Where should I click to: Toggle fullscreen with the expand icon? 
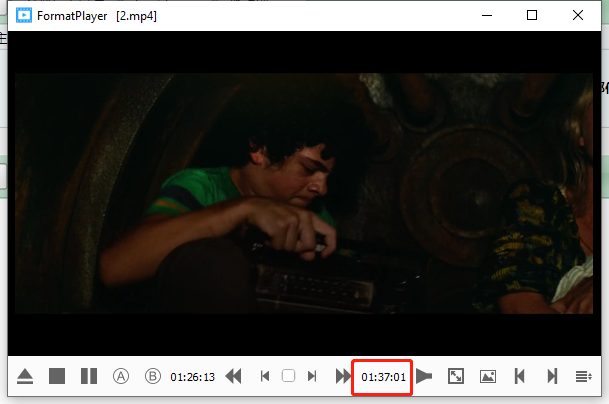pos(456,376)
